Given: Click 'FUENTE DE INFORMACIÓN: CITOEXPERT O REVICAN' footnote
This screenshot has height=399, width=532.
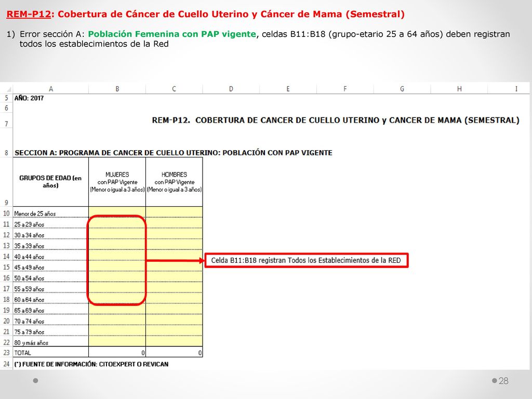Looking at the screenshot, I should point(91,364).
